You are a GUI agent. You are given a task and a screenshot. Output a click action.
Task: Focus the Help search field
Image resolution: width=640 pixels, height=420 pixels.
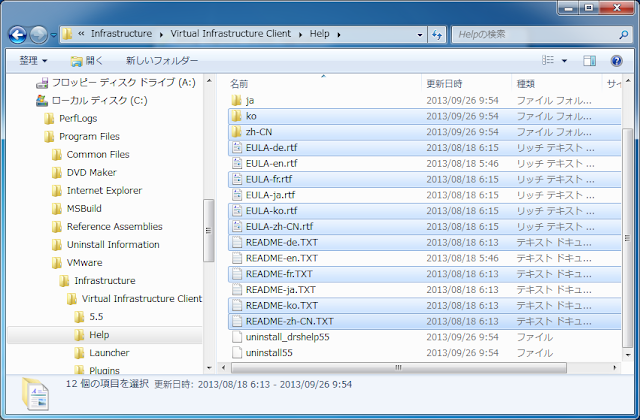tap(536, 35)
